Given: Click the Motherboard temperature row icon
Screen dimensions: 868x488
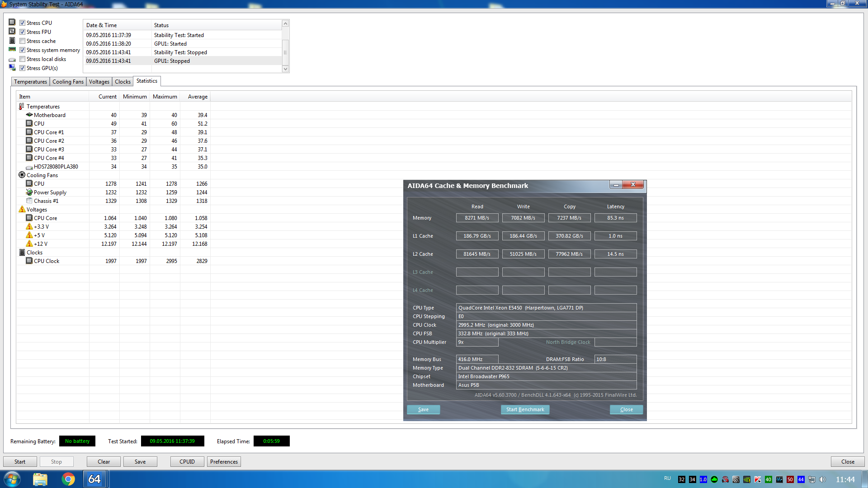Looking at the screenshot, I should pyautogui.click(x=29, y=115).
